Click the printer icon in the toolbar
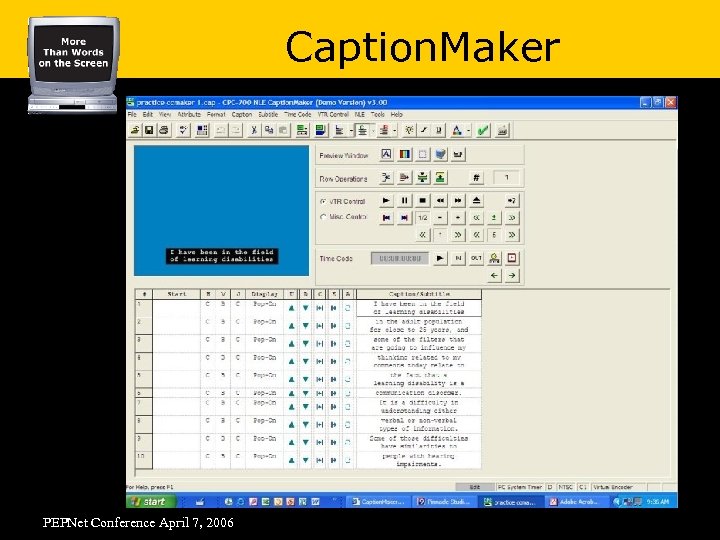 click(x=164, y=130)
